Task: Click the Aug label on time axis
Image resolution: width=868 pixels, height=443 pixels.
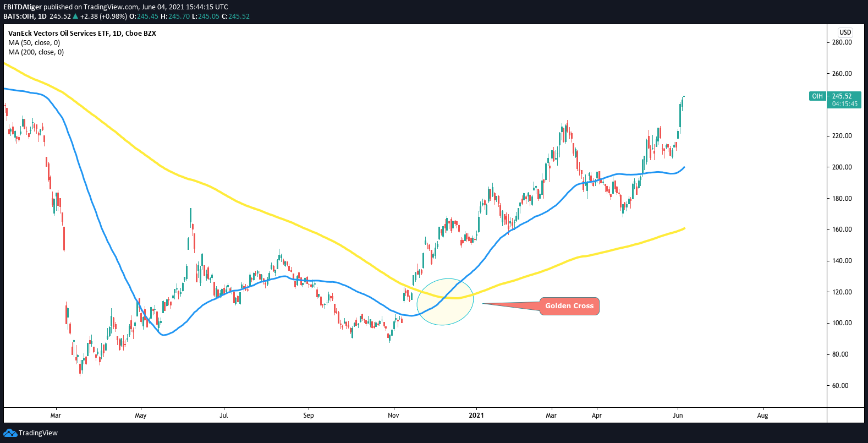Action: pos(762,415)
